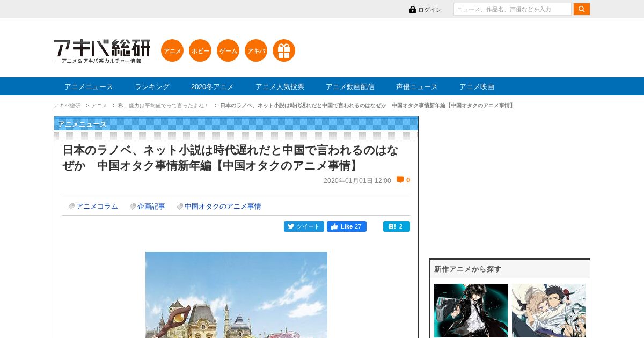Viewport: 644px width, 338px height.
Task: Go to アキバ総研 breadcrumb link
Action: pos(67,105)
